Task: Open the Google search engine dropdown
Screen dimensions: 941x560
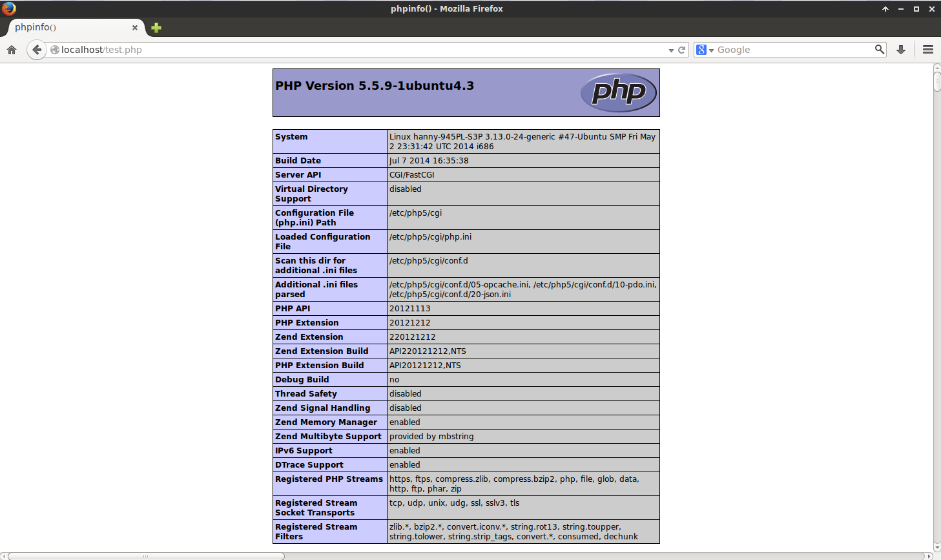Action: point(705,50)
